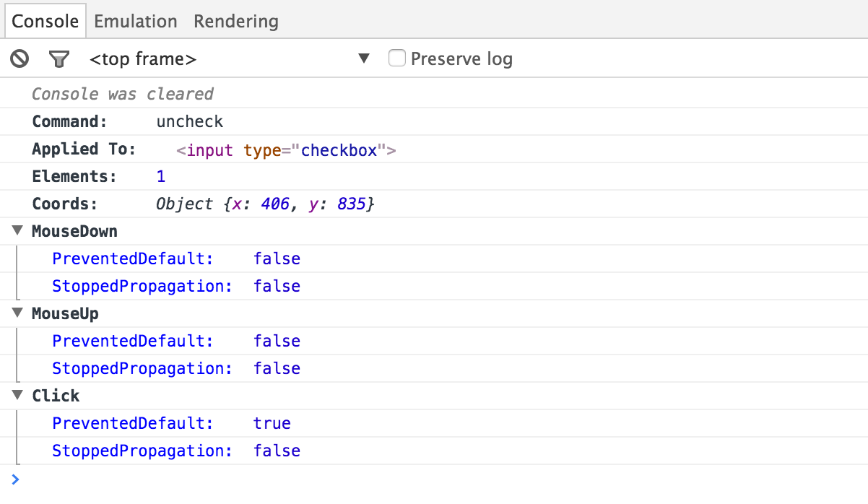Viewport: 868px width, 504px height.
Task: Click the no-entry clear log symbol
Action: 19,58
